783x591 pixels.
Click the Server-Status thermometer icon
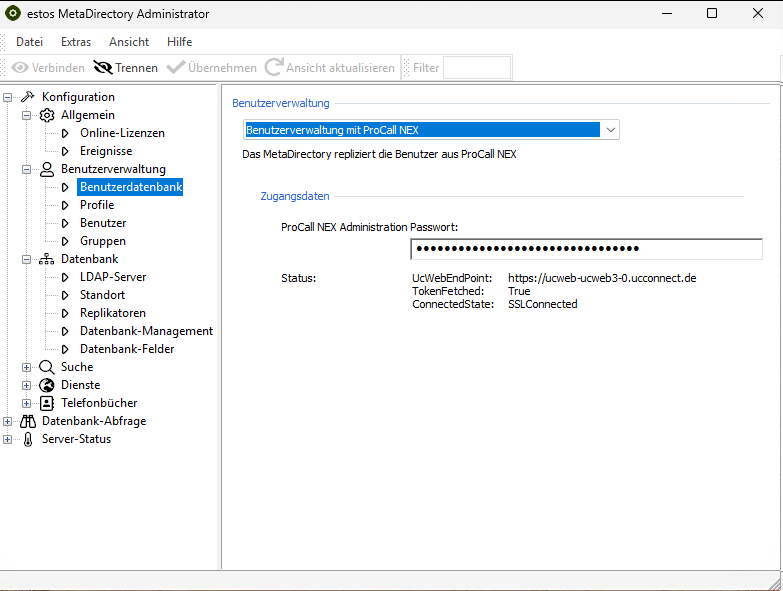28,439
